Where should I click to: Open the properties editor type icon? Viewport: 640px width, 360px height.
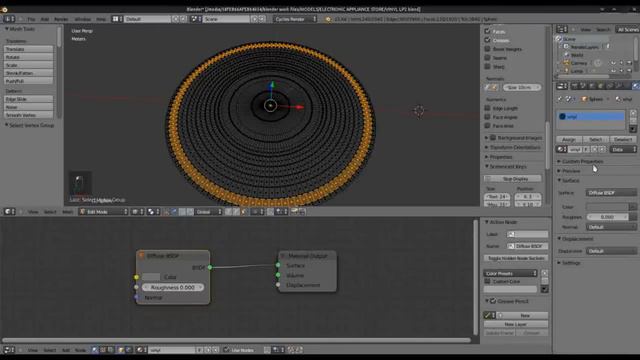click(561, 86)
